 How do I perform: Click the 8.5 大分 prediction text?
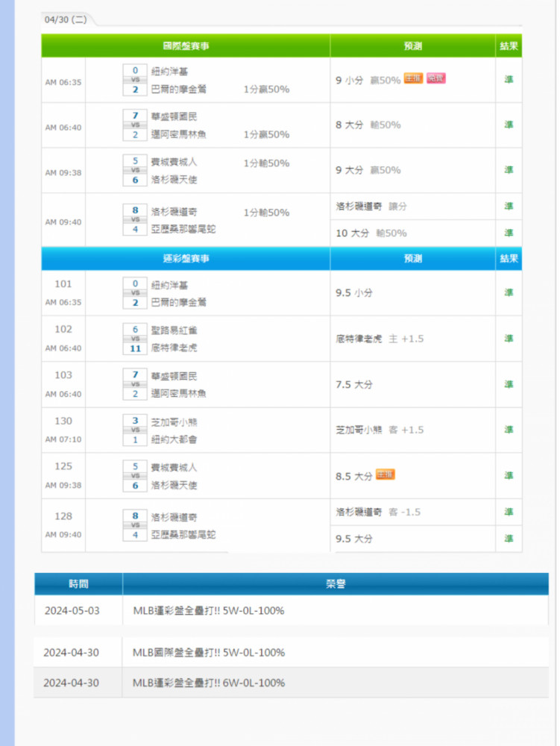coord(354,476)
